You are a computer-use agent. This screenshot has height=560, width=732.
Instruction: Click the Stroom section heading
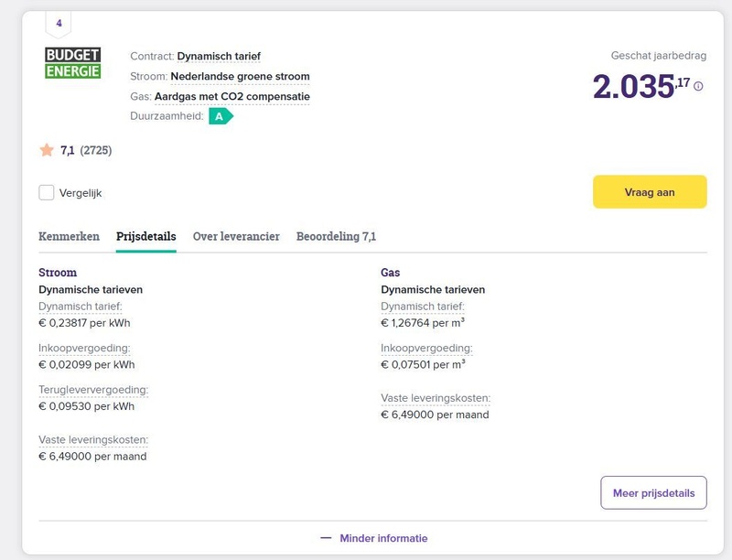coord(58,272)
